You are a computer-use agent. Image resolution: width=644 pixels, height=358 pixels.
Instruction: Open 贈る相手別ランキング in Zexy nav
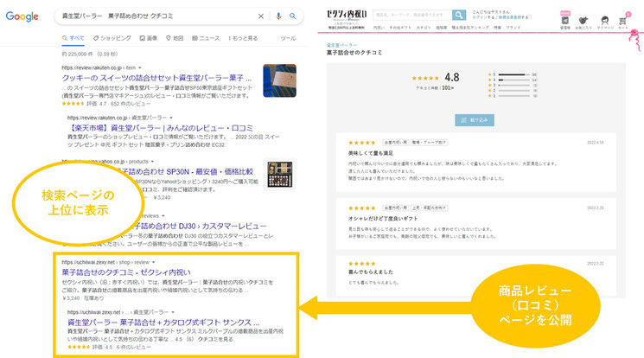[x=470, y=28]
